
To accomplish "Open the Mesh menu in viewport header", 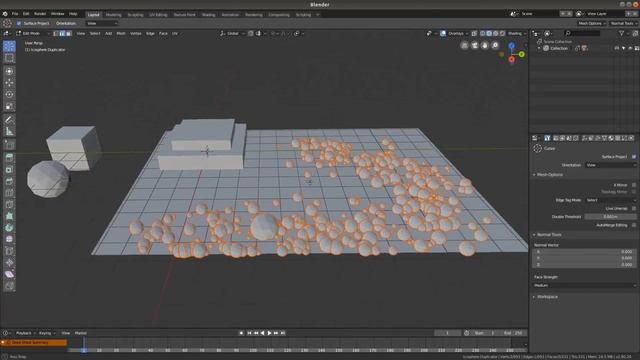I will 121,33.
